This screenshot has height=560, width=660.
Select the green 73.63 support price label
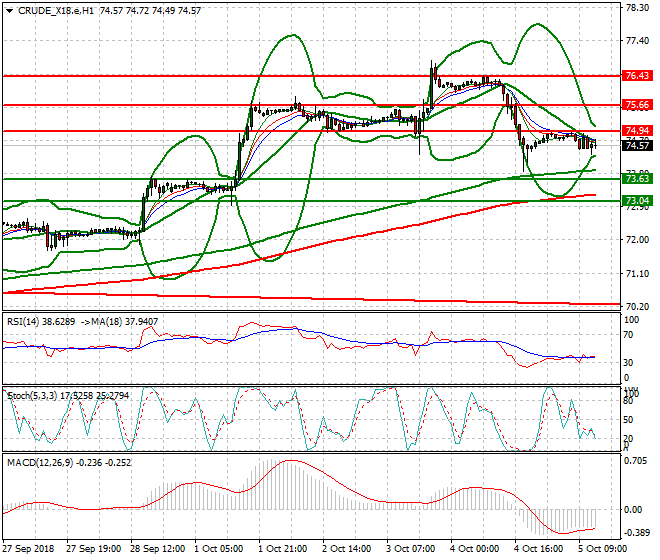pyautogui.click(x=638, y=179)
